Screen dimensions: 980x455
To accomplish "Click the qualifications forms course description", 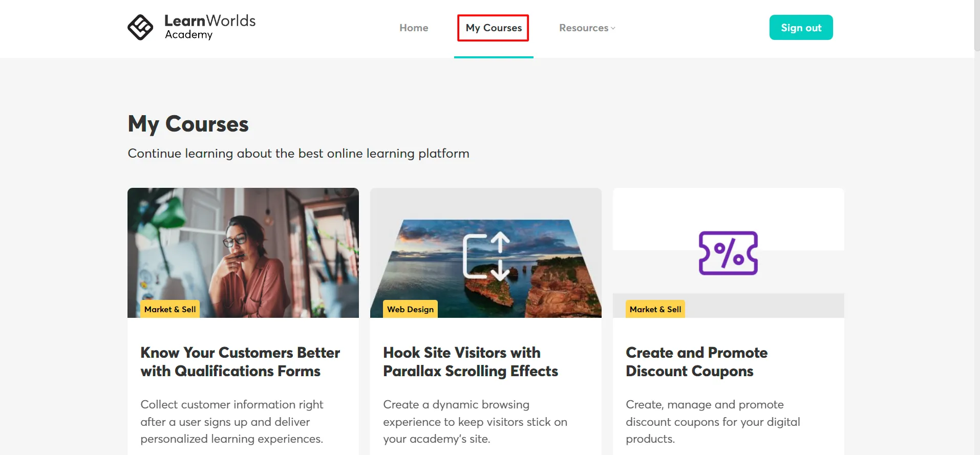I will coord(231,422).
